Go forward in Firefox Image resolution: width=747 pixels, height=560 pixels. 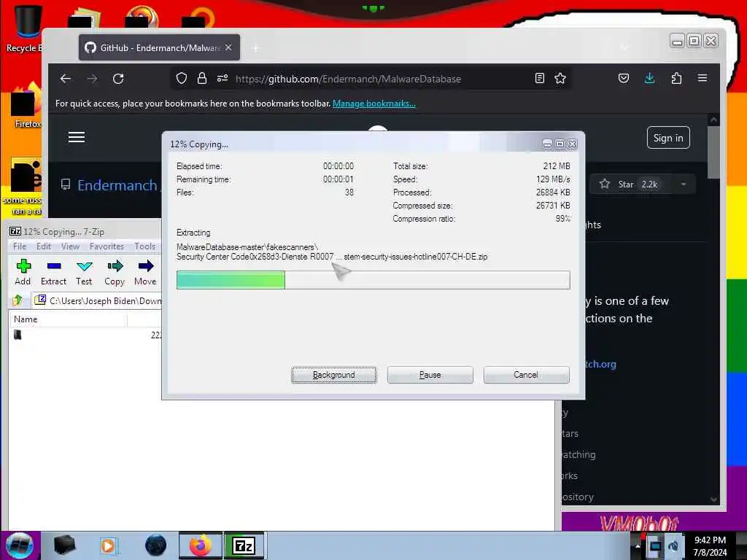[x=92, y=79]
